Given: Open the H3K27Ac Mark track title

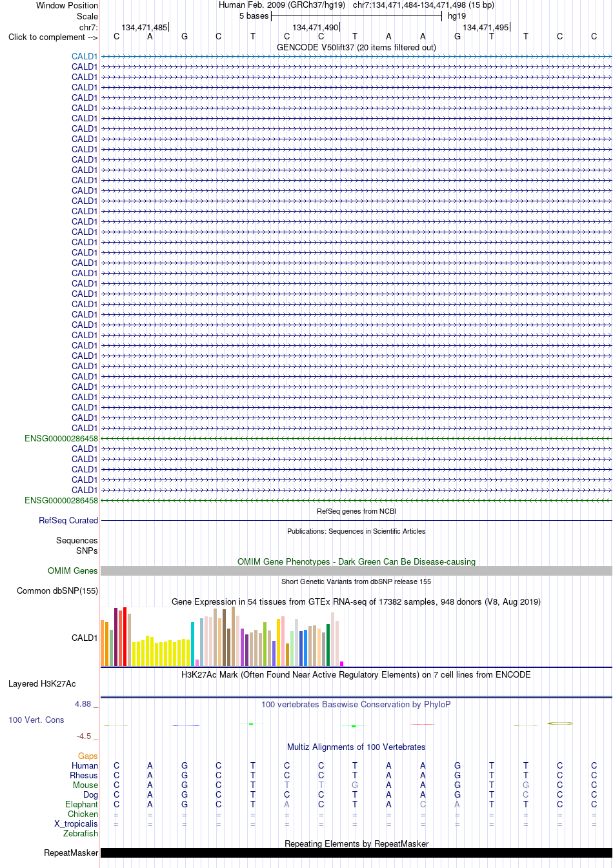Looking at the screenshot, I should tap(356, 675).
